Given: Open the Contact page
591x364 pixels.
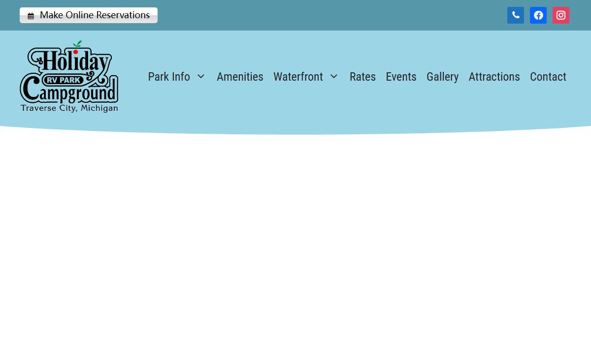Looking at the screenshot, I should click(548, 77).
